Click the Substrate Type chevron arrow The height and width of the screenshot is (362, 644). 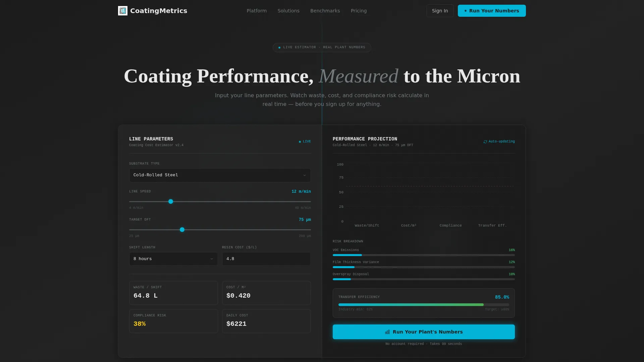(305, 175)
